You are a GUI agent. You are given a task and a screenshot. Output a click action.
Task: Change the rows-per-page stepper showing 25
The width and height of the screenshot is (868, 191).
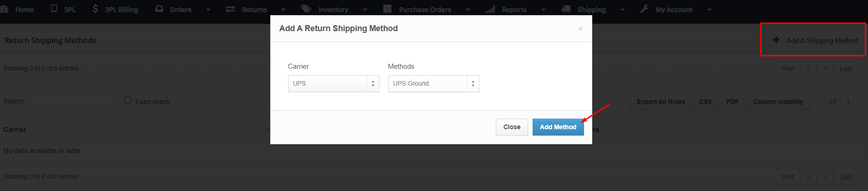(x=848, y=102)
